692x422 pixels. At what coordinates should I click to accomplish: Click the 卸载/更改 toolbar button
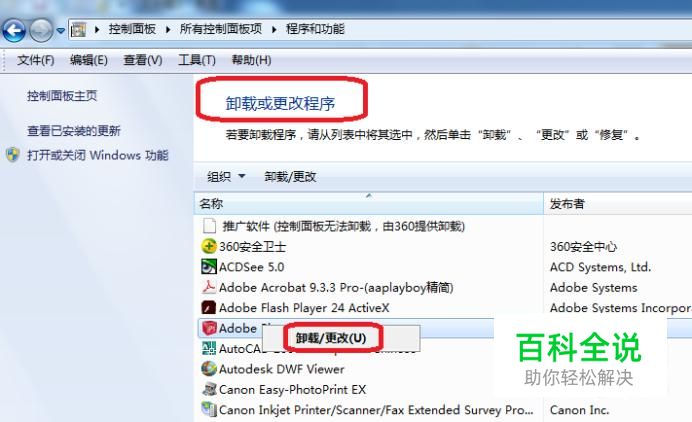(x=290, y=177)
